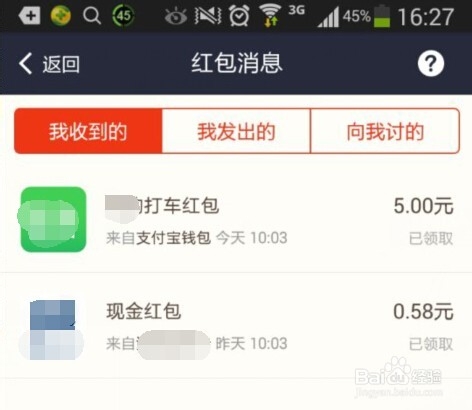Tap the blue avatar of 现金红包

pos(52,330)
